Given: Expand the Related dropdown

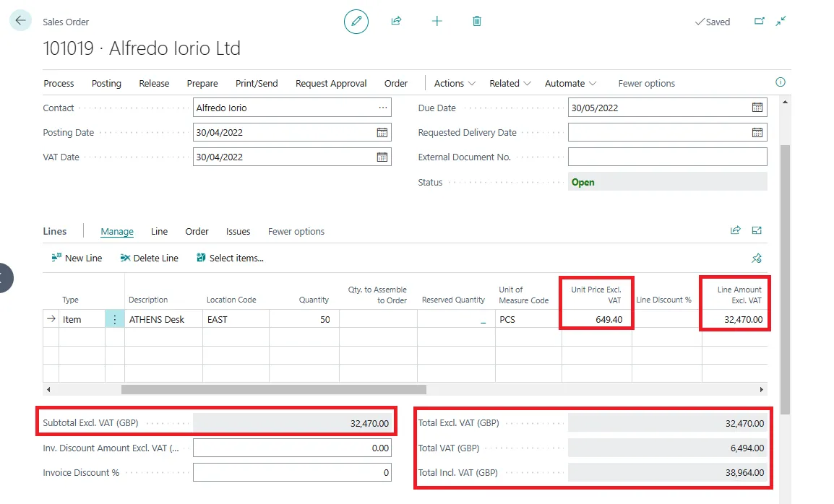Looking at the screenshot, I should [510, 84].
